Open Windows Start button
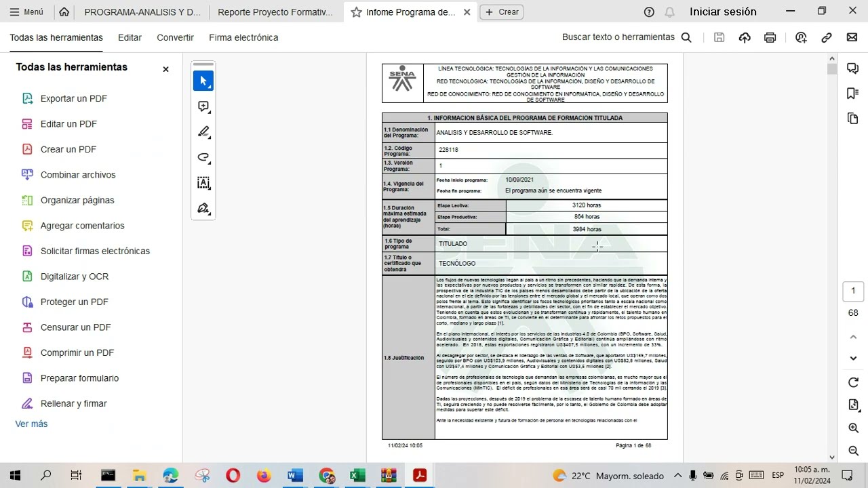Screen dimensions: 868x488 (16, 476)
